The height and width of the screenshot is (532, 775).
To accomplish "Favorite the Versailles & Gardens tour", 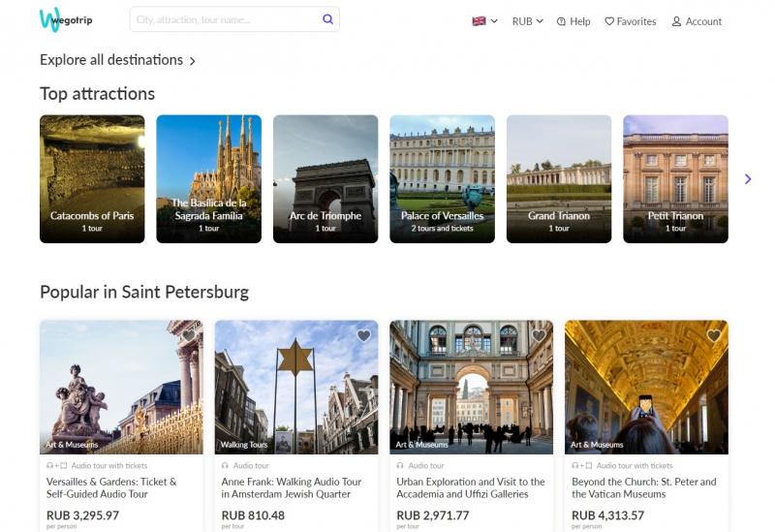I will coord(189,336).
